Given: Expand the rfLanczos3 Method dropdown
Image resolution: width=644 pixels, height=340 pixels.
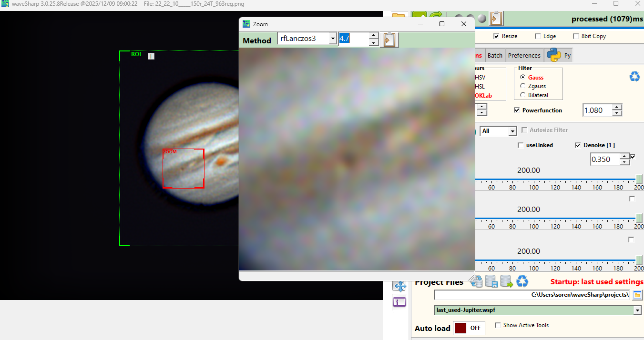Looking at the screenshot, I should point(332,39).
